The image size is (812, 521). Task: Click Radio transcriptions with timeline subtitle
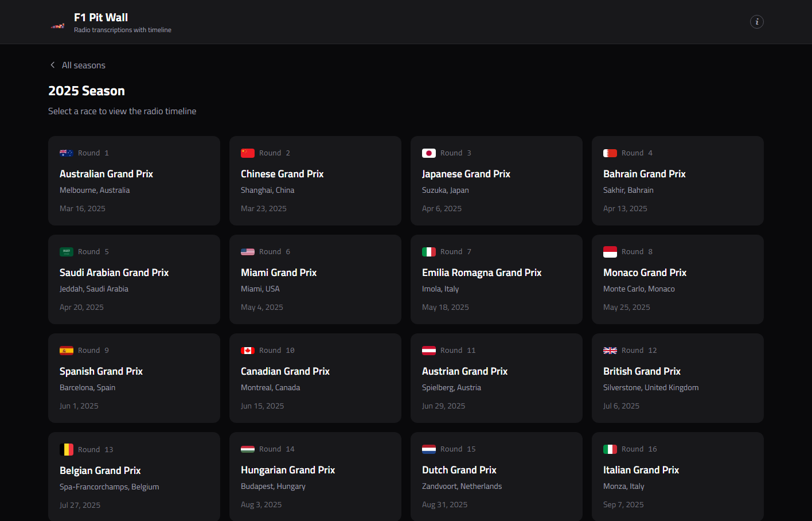click(123, 30)
